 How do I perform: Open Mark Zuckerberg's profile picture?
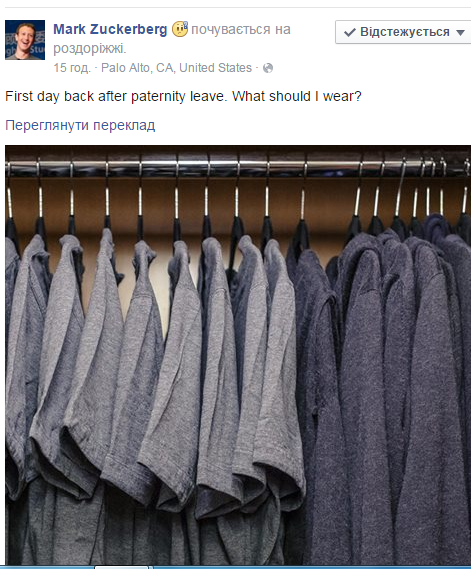[x=25, y=40]
